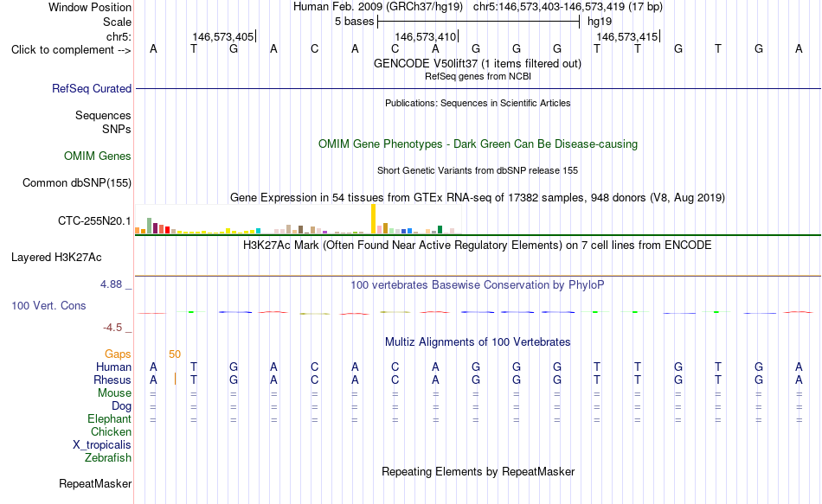Click the dark green bar in GTEx chart
Viewport: 822px width, 504px height.
click(440, 229)
